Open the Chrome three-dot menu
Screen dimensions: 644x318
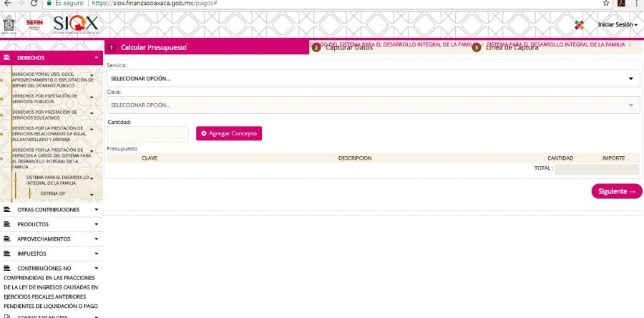pyautogui.click(x=636, y=4)
